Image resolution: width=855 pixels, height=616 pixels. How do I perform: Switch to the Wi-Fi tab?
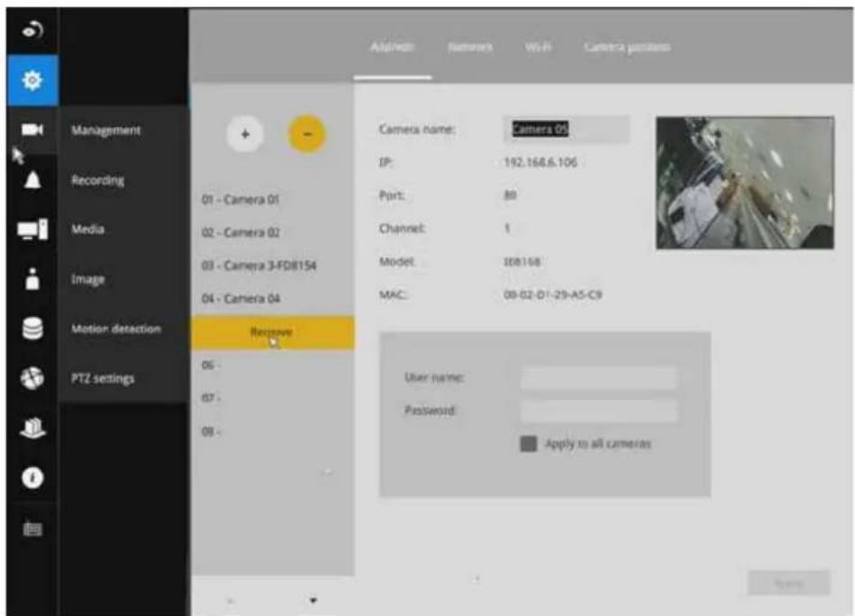[538, 48]
